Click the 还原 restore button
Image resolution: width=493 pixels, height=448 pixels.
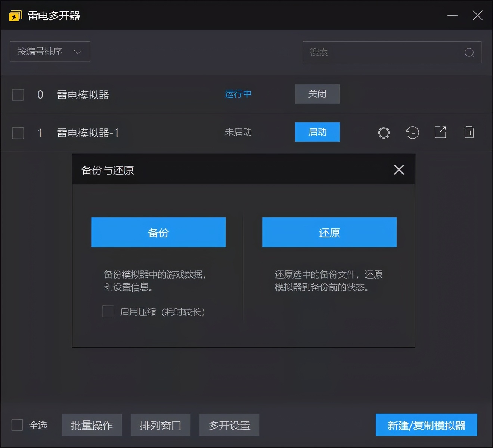tap(329, 232)
